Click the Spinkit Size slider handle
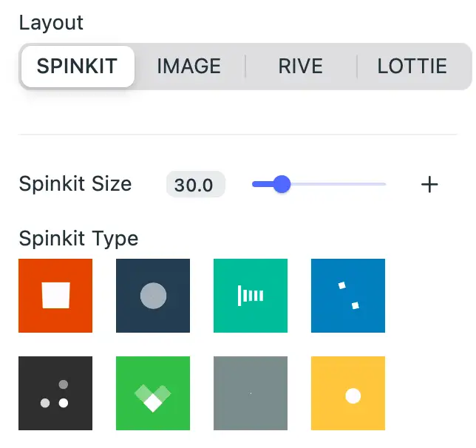The image size is (476, 448). point(281,184)
